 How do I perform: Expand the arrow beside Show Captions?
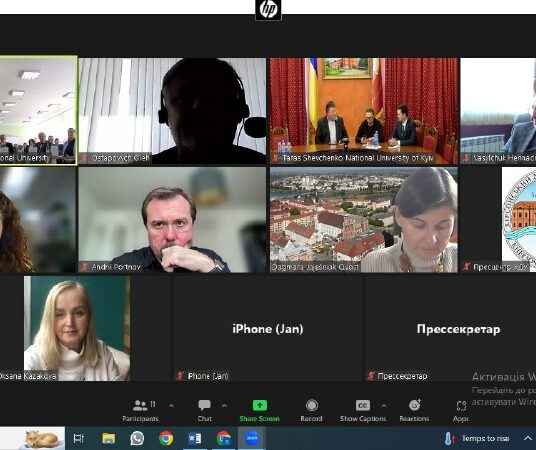pos(384,406)
